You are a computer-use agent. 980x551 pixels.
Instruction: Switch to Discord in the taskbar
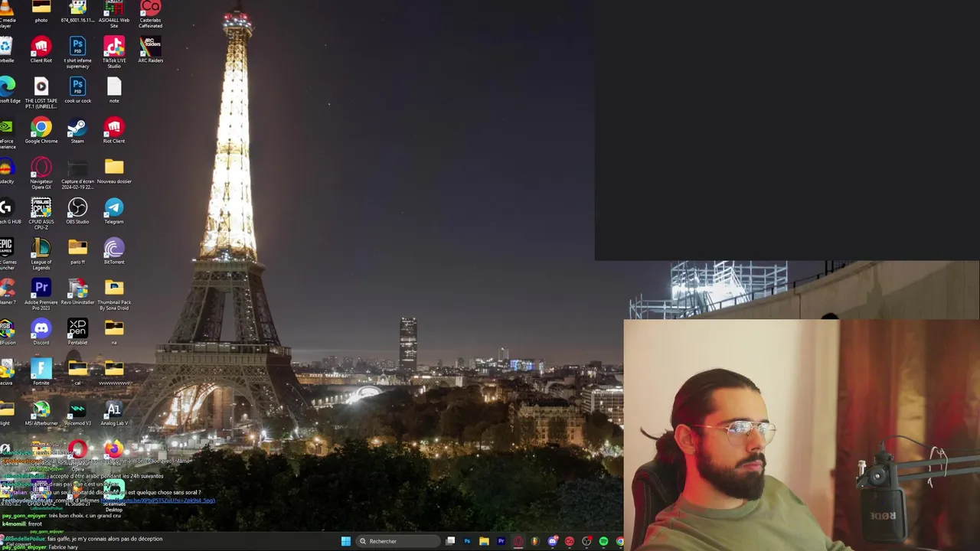553,541
